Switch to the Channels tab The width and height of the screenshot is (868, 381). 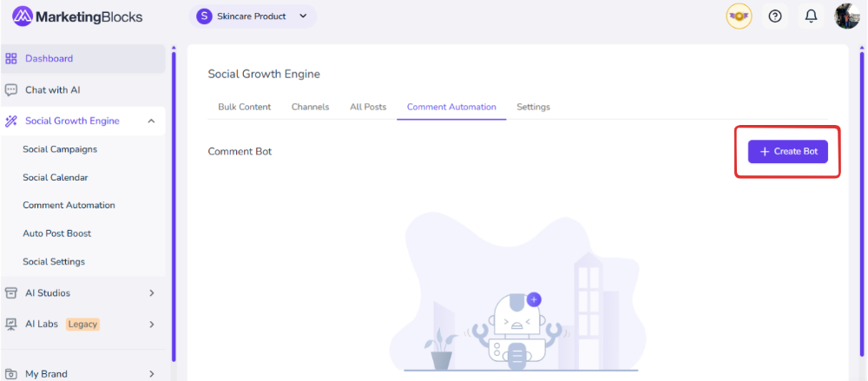(x=310, y=107)
